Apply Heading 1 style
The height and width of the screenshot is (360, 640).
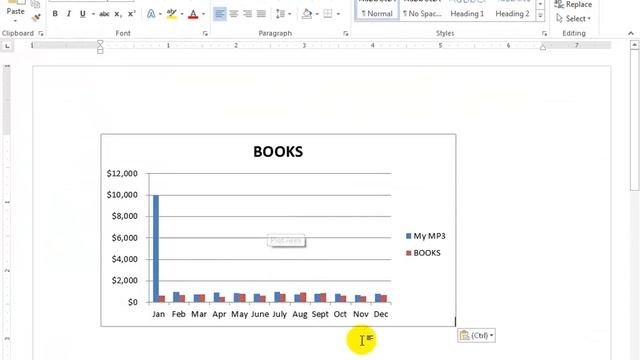click(467, 10)
